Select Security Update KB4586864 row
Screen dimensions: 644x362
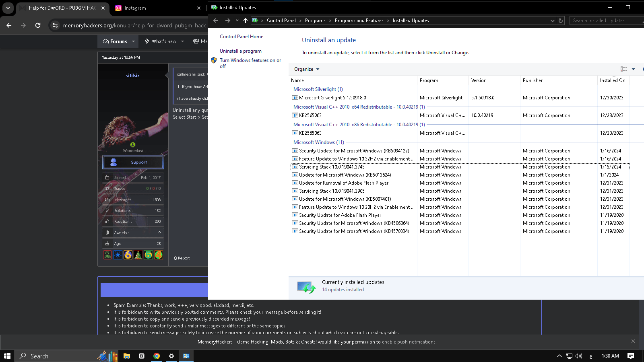460,223
